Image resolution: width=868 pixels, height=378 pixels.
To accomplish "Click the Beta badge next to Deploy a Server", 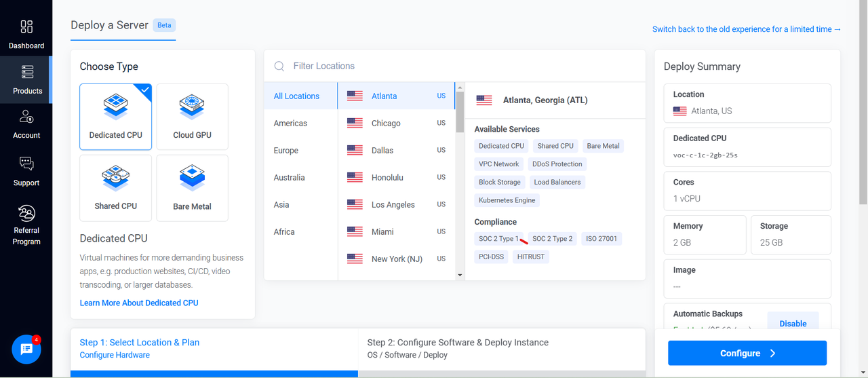I will click(x=165, y=25).
